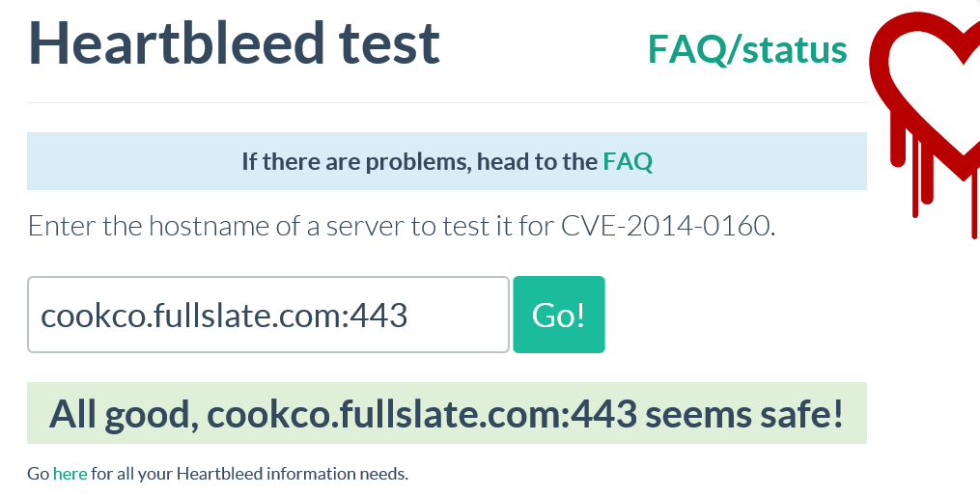This screenshot has height=496, width=980.
Task: Click the Heartbleed test page heading
Action: (x=235, y=42)
